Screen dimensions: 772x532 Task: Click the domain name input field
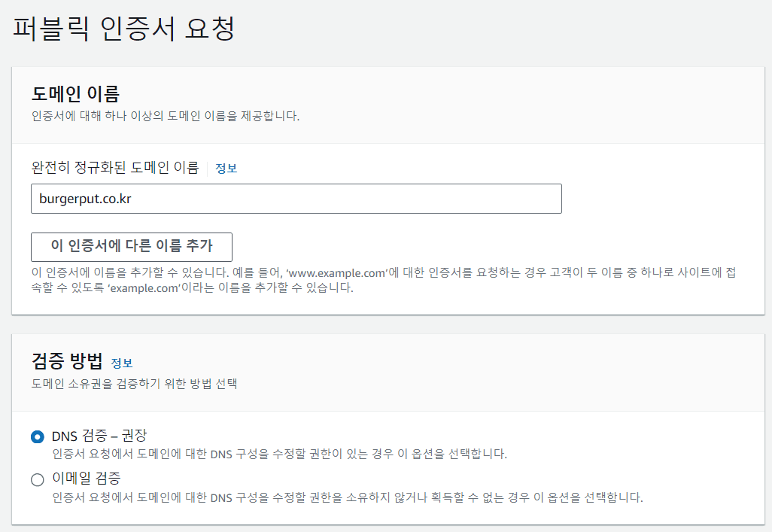coord(296,199)
